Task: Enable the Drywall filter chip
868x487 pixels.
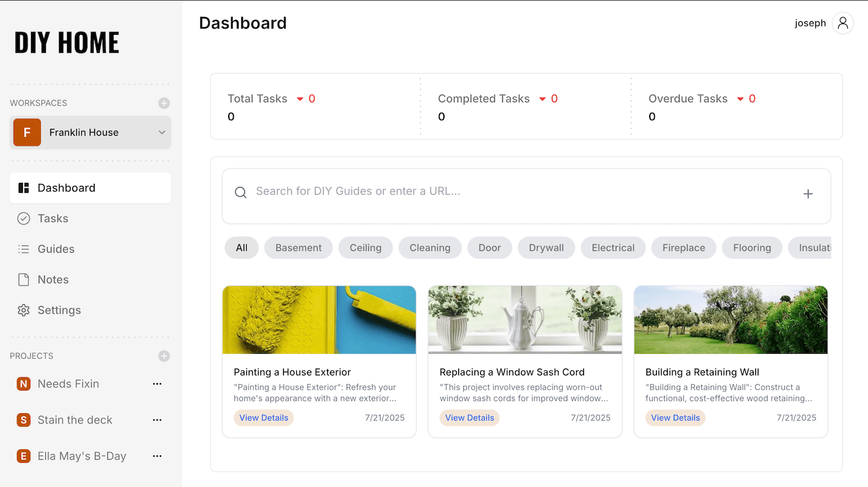Action: point(546,247)
